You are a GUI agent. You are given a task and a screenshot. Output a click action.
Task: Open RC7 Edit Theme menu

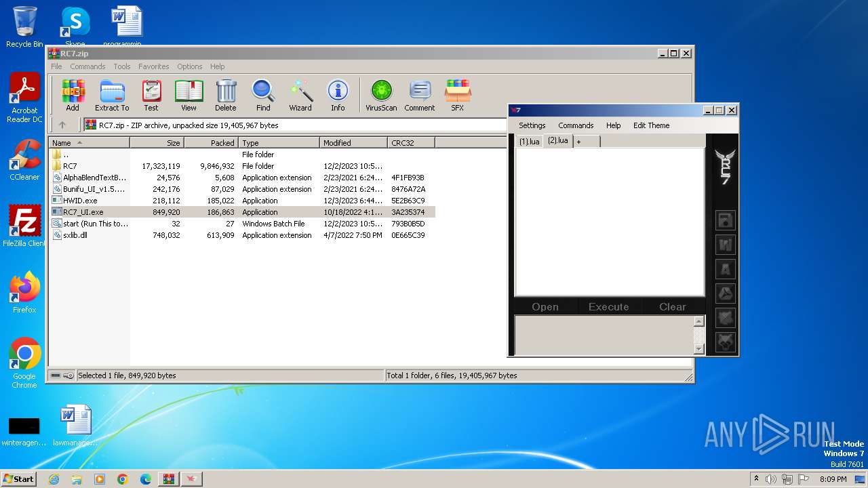[652, 125]
